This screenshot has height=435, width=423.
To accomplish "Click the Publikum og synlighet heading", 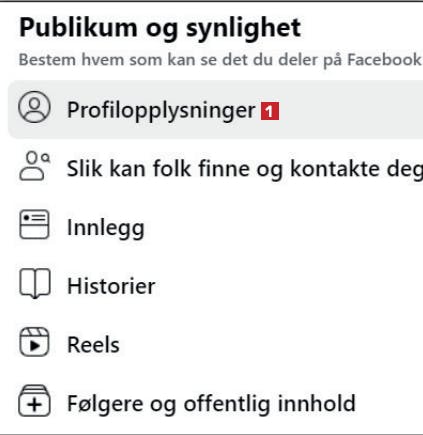I will (160, 29).
